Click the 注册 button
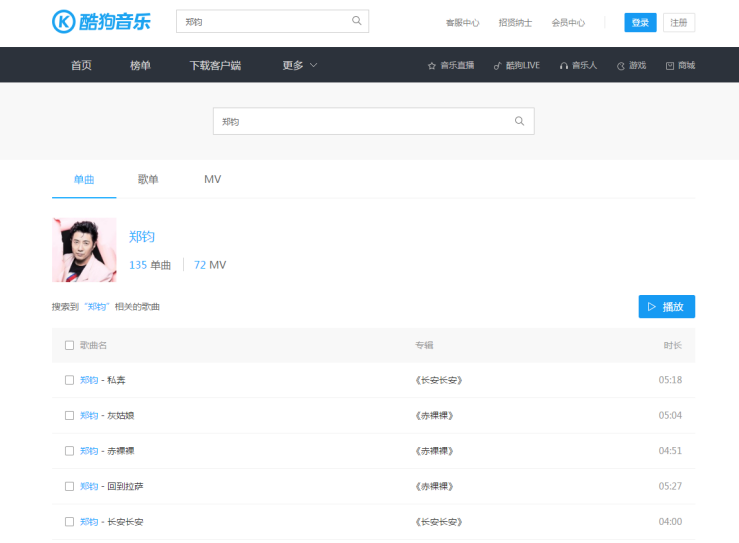Image resolution: width=739 pixels, height=543 pixels. coord(679,23)
